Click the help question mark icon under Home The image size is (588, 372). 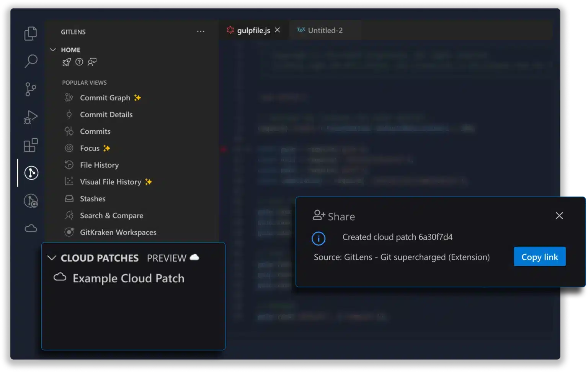pos(79,62)
